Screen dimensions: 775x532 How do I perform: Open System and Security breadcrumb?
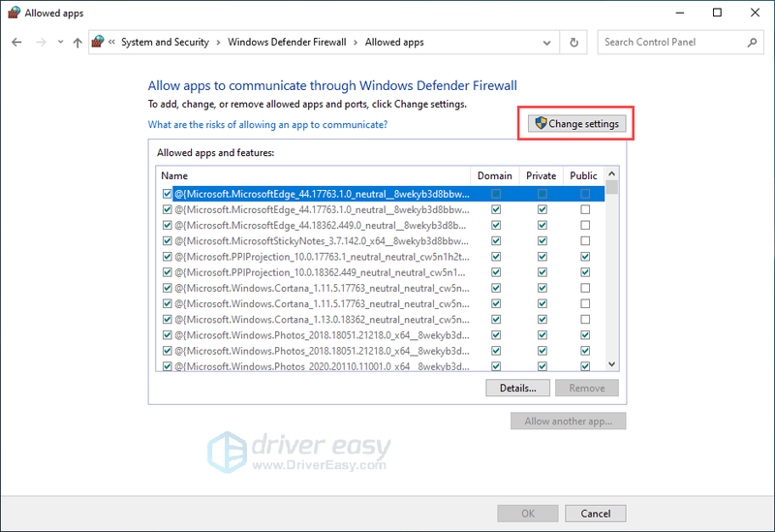click(x=165, y=42)
